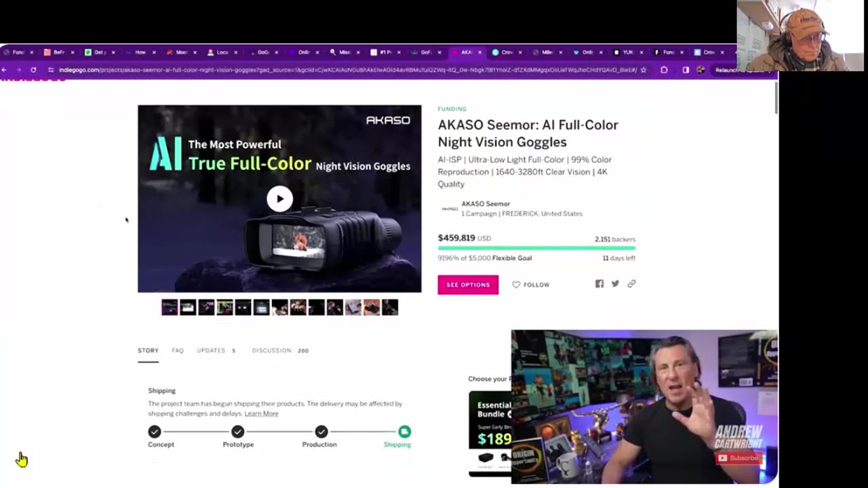Click the Shipping stage marker
This screenshot has width=868, height=488.
(x=404, y=432)
